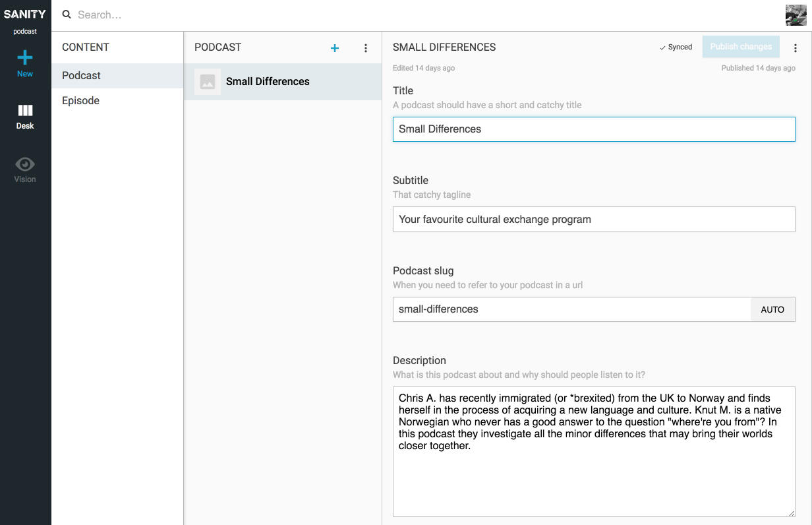Open the Desk tool icon
812x525 pixels.
point(25,111)
